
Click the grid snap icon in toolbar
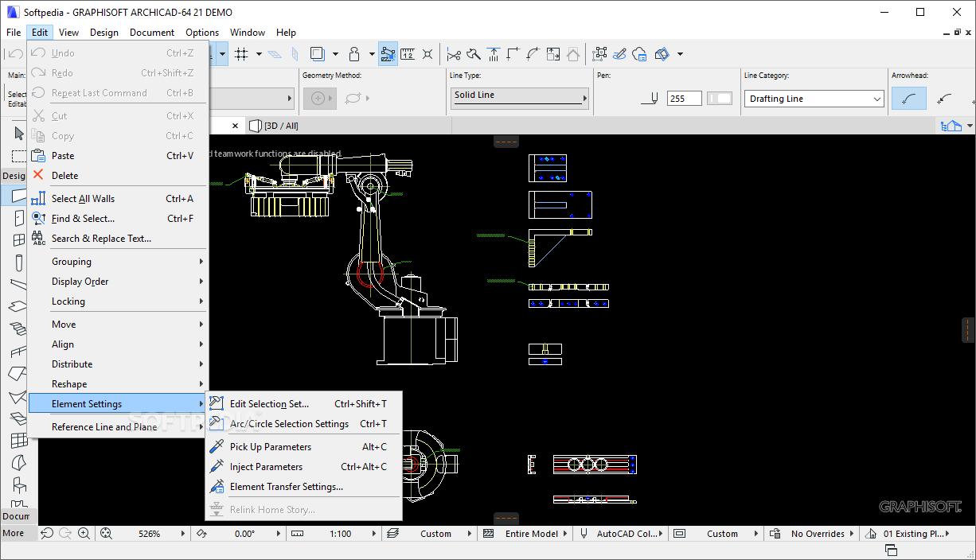242,54
